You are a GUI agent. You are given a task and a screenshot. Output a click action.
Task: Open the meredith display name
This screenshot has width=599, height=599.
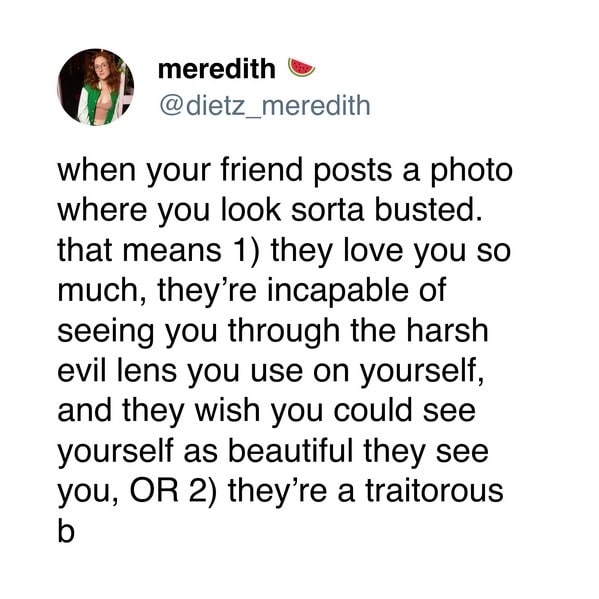coord(217,69)
